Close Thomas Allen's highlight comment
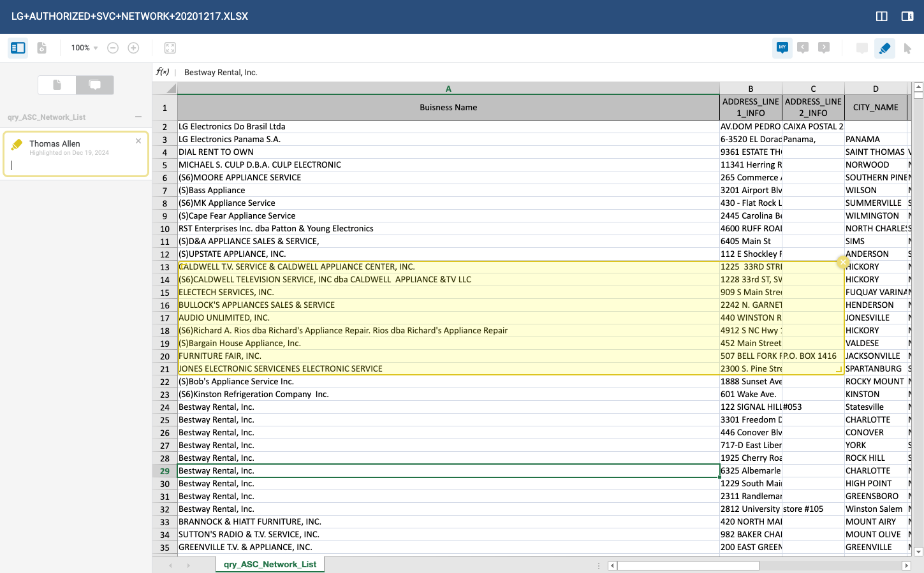The image size is (924, 573). point(138,141)
